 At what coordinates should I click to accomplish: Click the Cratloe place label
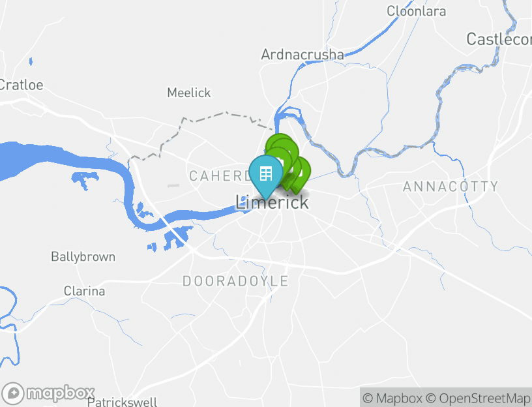tap(22, 85)
